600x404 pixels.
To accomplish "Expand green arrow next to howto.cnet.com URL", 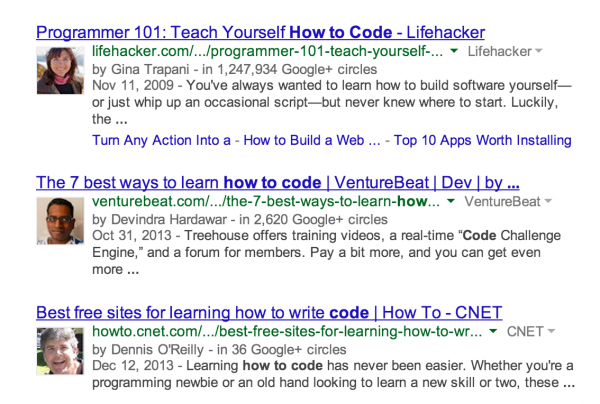I will coord(493,331).
